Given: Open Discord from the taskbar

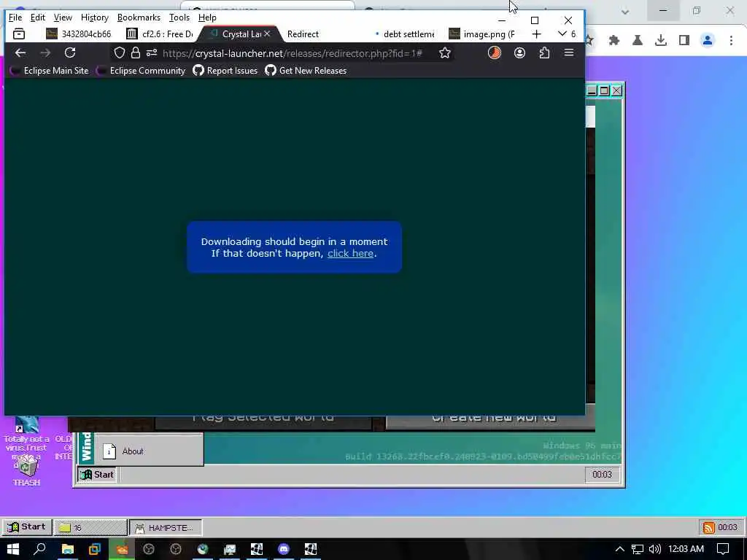Looking at the screenshot, I should click(284, 549).
